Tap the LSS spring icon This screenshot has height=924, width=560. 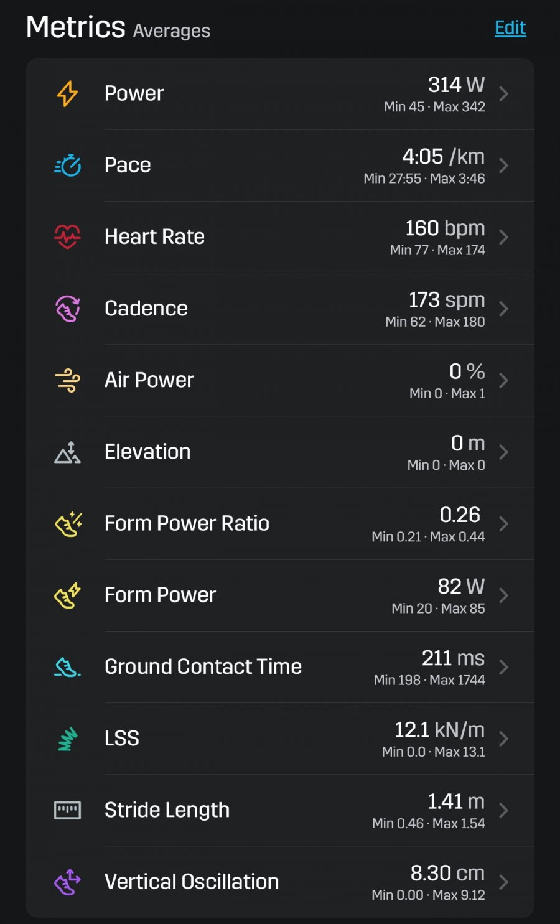pos(67,739)
